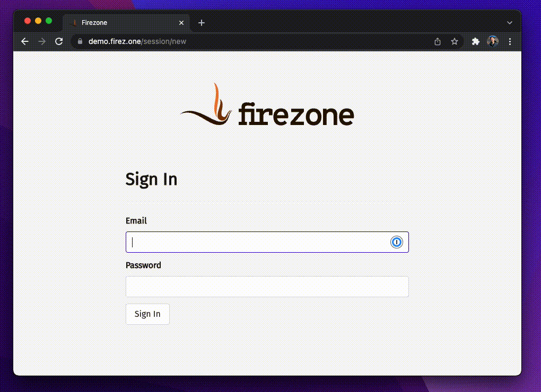The image size is (541, 392).
Task: Close the Firezone tab
Action: pyautogui.click(x=181, y=23)
